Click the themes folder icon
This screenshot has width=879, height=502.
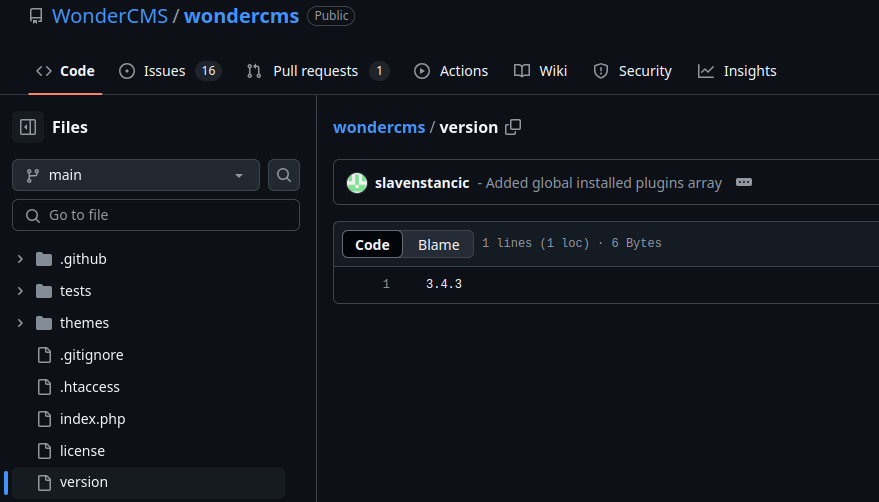pos(44,323)
